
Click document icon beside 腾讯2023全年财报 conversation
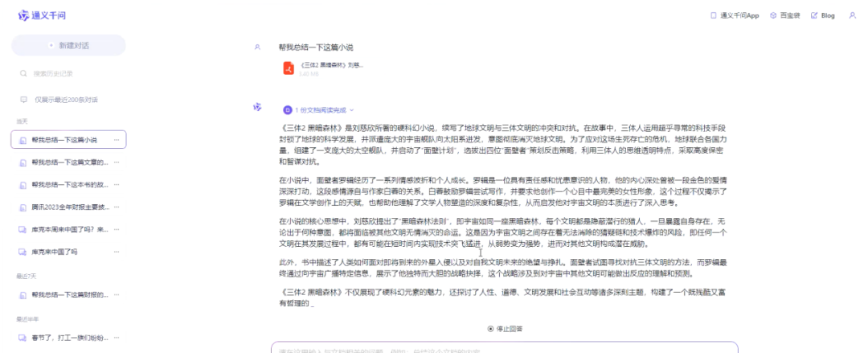point(23,207)
